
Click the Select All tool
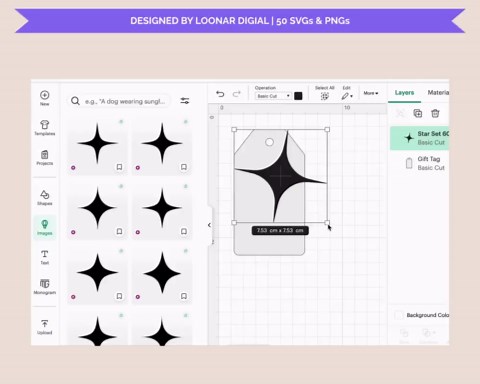(x=325, y=93)
